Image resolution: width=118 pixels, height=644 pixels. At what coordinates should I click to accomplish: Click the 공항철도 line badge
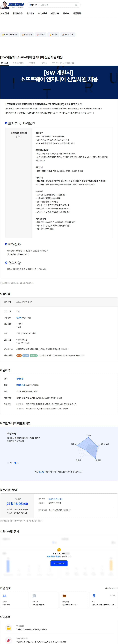(x=26, y=355)
